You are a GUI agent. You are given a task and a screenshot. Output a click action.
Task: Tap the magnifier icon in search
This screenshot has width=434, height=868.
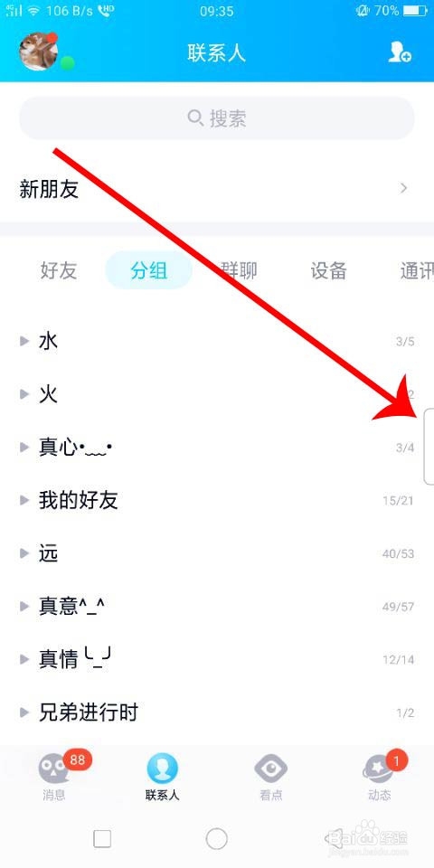tap(195, 118)
